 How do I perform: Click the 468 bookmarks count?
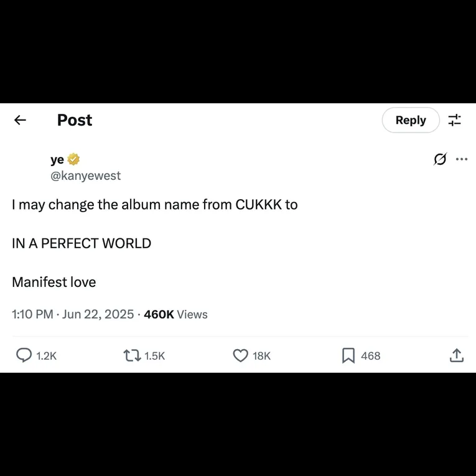coord(370,356)
